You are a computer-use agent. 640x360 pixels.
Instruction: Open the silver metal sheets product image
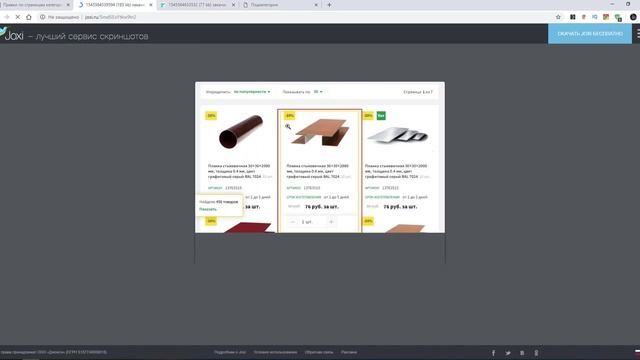pos(398,135)
